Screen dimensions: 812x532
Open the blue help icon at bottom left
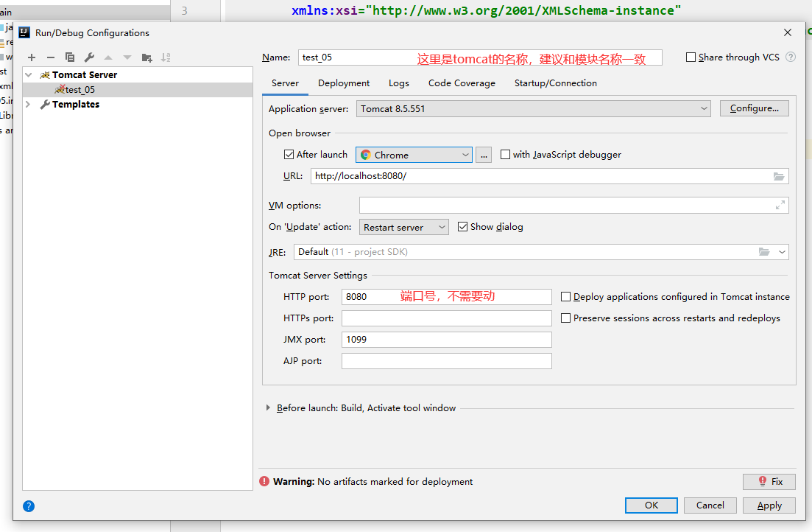click(x=29, y=506)
